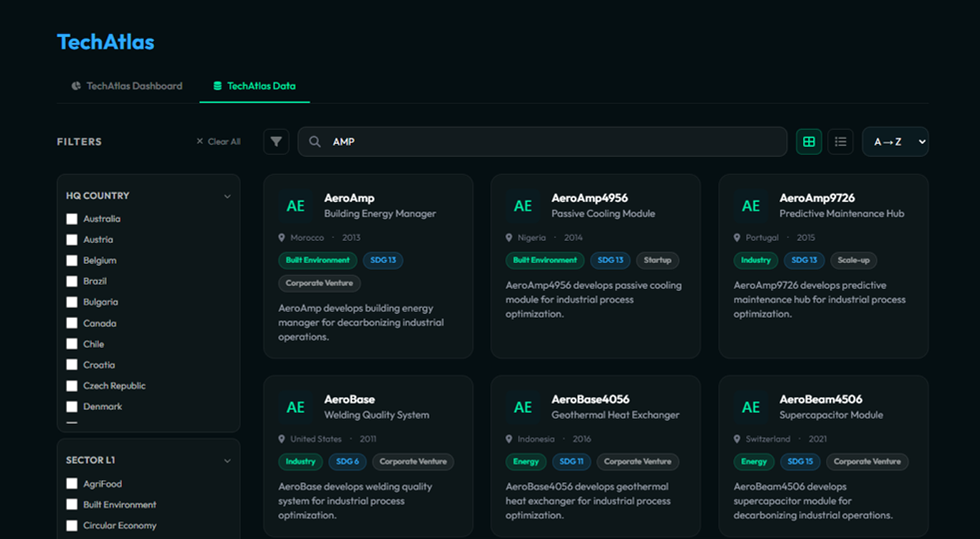Check the Australia country checkbox
Image resolution: width=980 pixels, height=539 pixels.
[72, 219]
